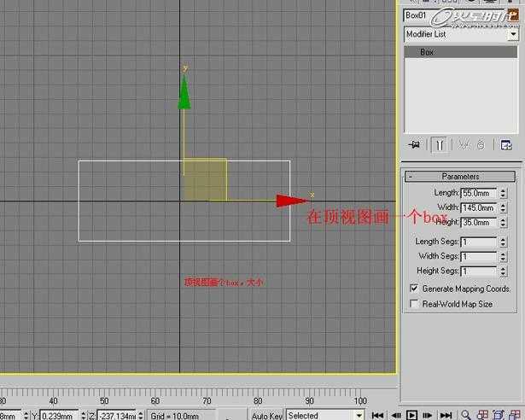Click frame 90 on the time ruler
The height and width of the screenshot is (420, 525).
(309, 400)
